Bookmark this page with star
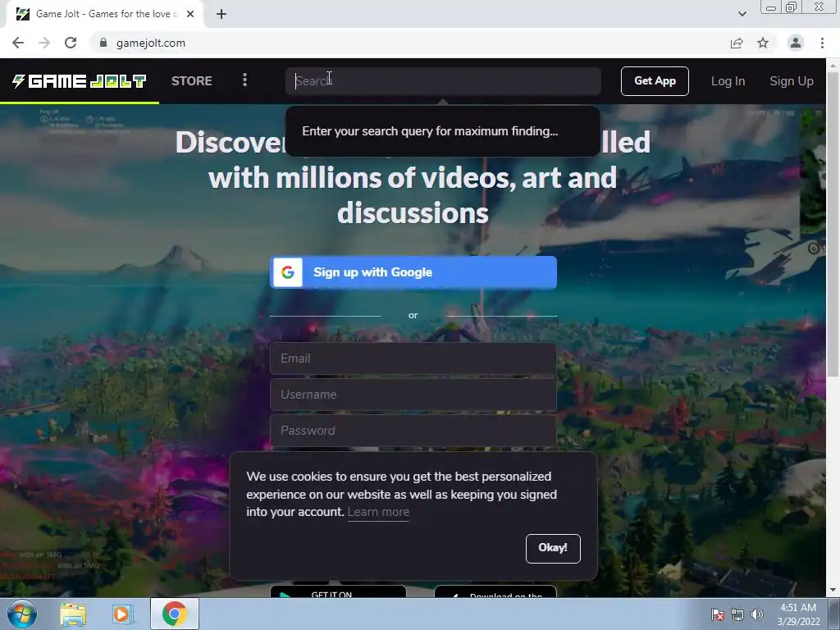The width and height of the screenshot is (840, 630). click(x=763, y=43)
